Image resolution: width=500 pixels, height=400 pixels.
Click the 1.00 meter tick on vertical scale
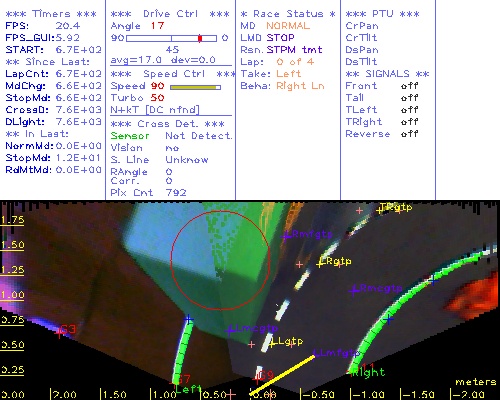click(x=12, y=295)
